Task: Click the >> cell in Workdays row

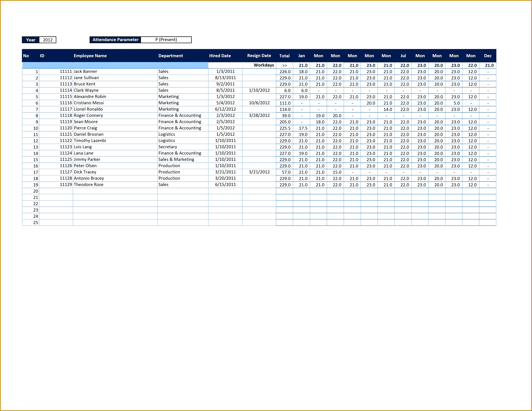Action: tap(284, 66)
